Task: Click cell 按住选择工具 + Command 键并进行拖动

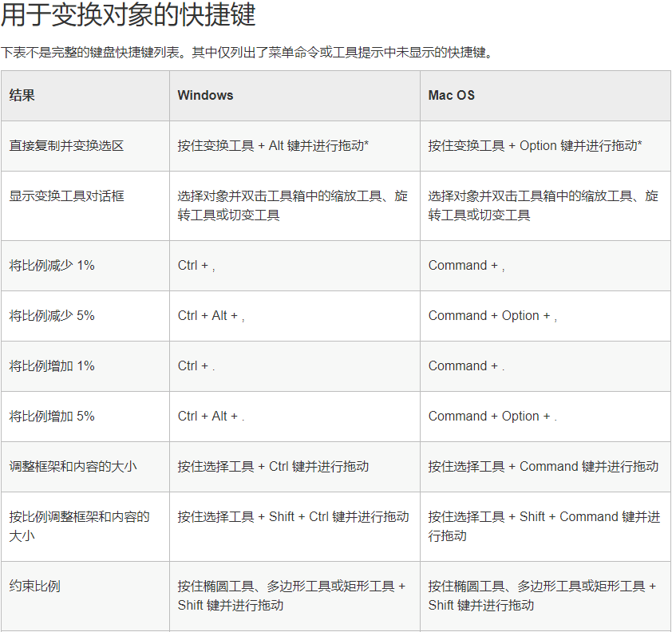Action: pyautogui.click(x=545, y=467)
